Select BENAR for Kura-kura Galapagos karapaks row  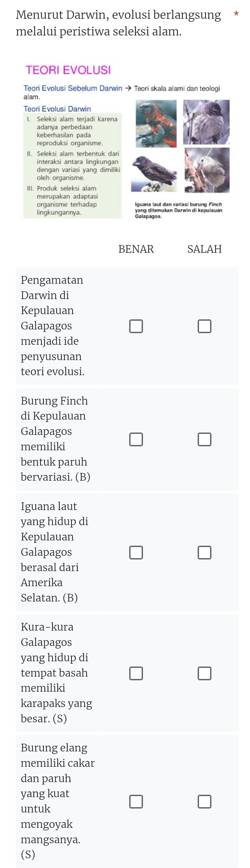[136, 673]
